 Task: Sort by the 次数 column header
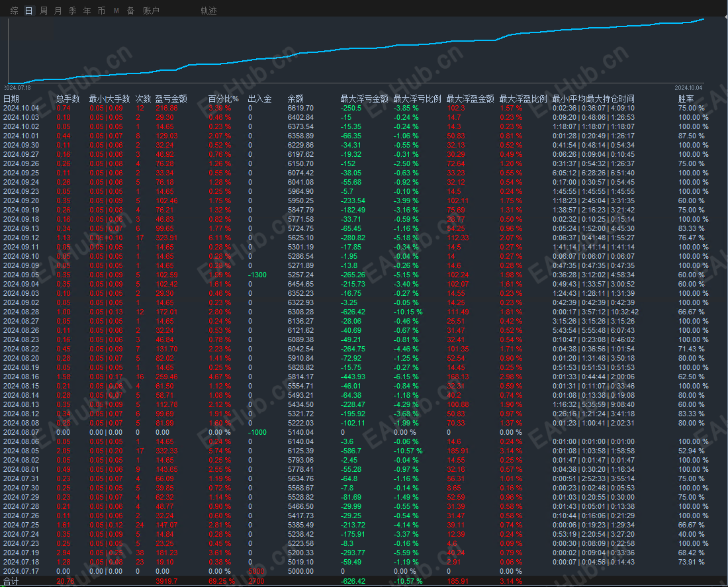[143, 99]
